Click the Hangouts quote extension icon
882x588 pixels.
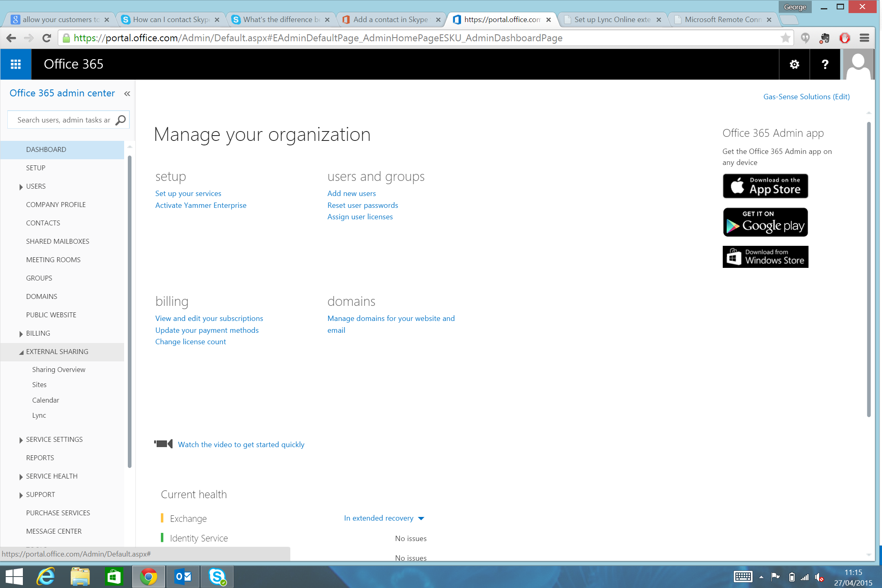click(x=805, y=38)
